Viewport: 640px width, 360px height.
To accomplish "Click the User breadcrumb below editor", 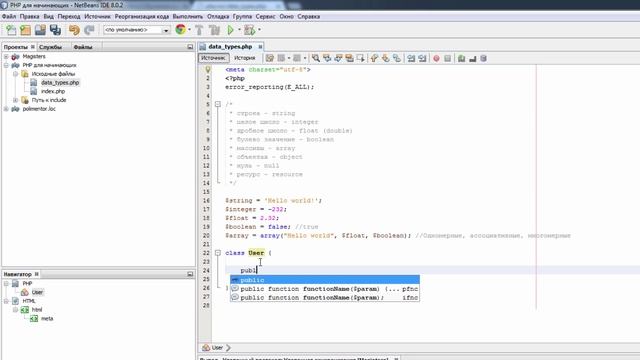I will click(x=217, y=348).
